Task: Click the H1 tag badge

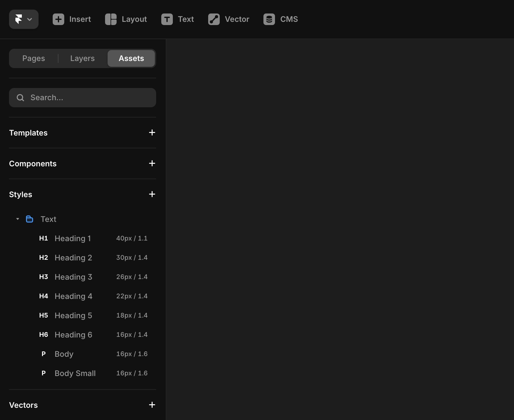Action: (44, 238)
